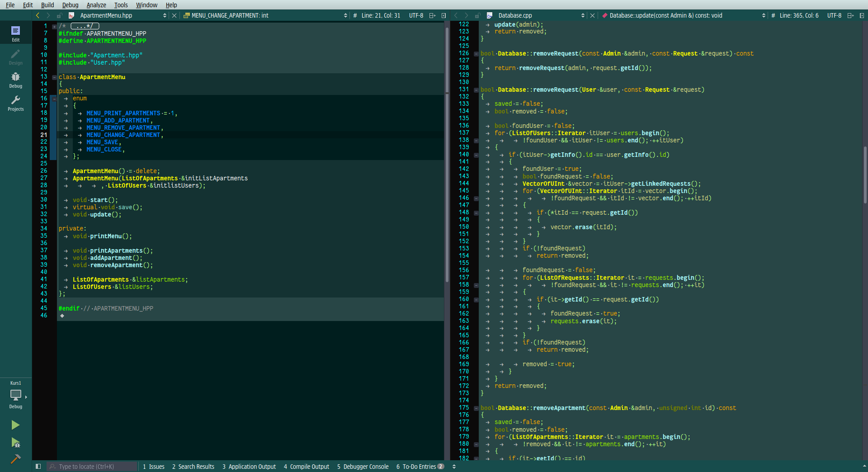Open the Window menu
The image size is (868, 472).
pos(146,5)
